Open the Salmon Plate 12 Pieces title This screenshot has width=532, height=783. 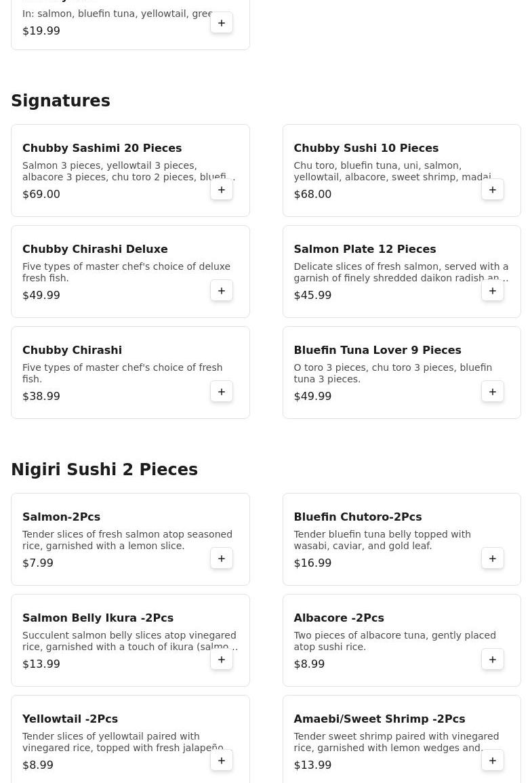(365, 249)
